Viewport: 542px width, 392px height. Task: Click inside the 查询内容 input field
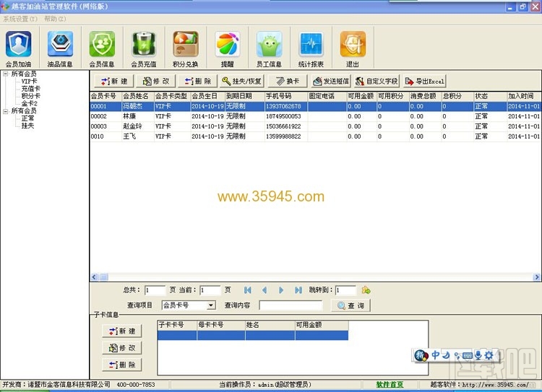click(x=291, y=305)
